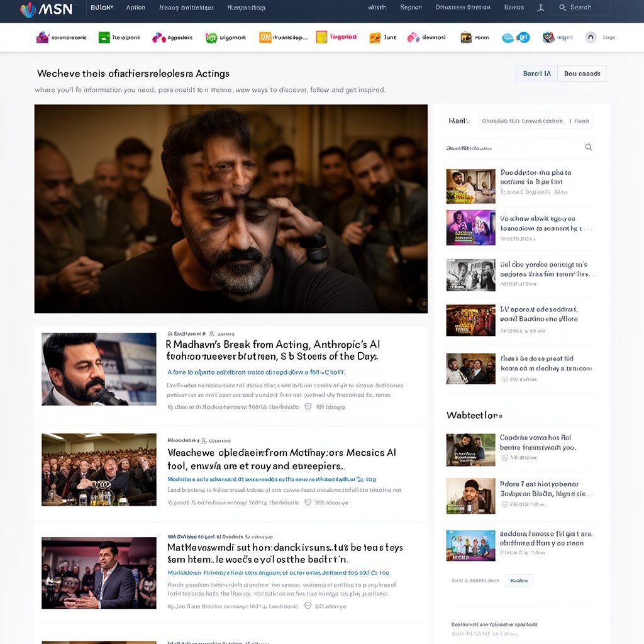Screen dimensions: 644x644
Task: Open the "Bearus" menu item in the header
Action: [x=514, y=8]
